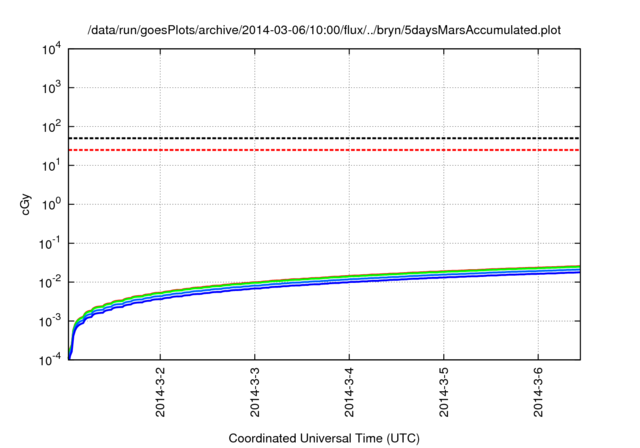Viewport: 640px width, 448px height.
Task: Click the 10^2 y-axis tick label
Action: point(51,126)
